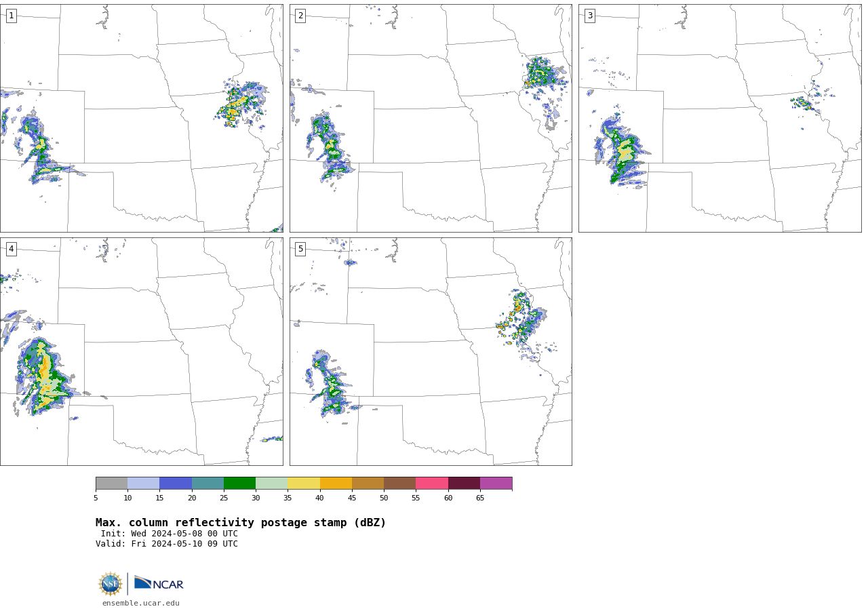This screenshot has height=611, width=868.
Task: Open ensemble member 3 reflectivity map
Action: point(719,118)
